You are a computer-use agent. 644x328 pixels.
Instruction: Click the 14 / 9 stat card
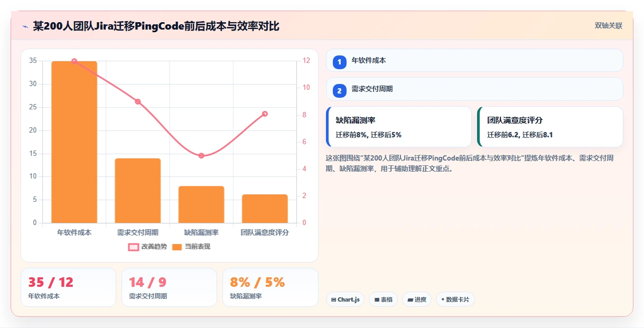pos(169,287)
